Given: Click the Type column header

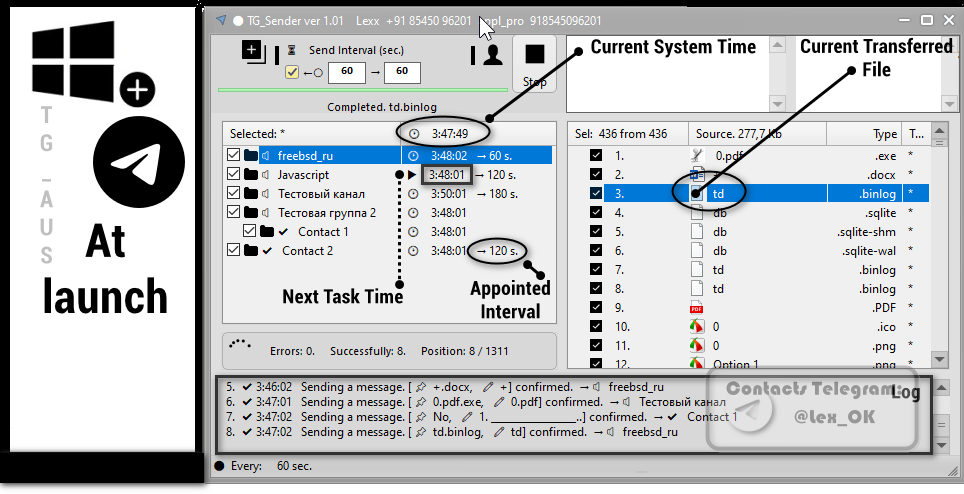Looking at the screenshot, I should click(x=864, y=133).
